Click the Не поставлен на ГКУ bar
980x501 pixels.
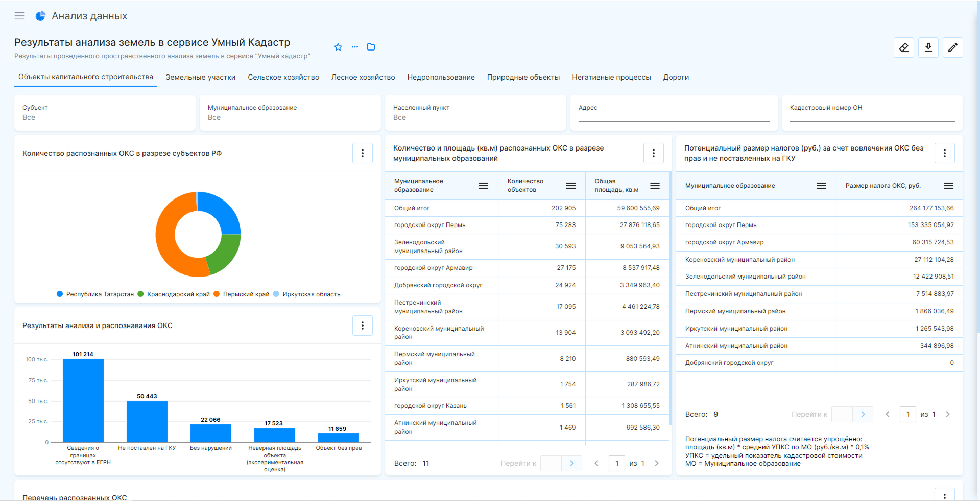tap(147, 421)
